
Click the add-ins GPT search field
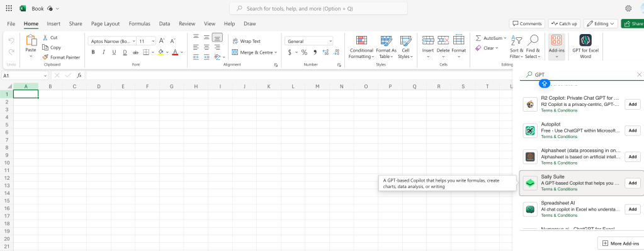(x=581, y=74)
